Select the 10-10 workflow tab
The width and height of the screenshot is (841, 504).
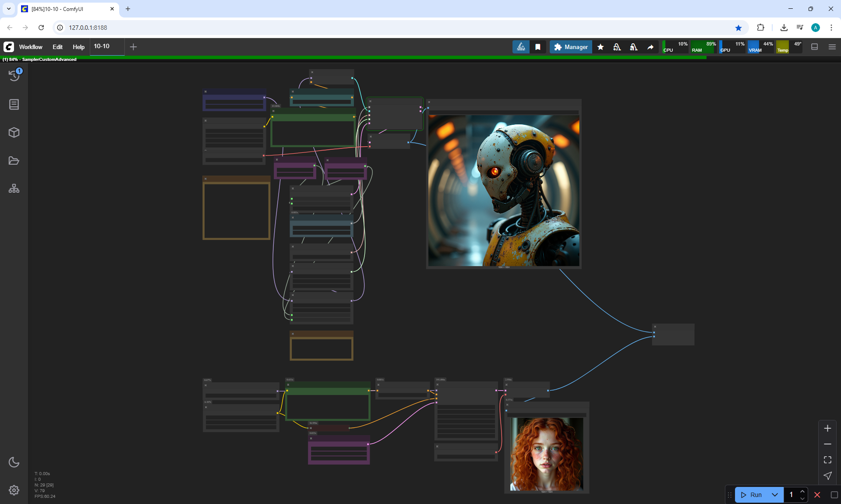[102, 46]
